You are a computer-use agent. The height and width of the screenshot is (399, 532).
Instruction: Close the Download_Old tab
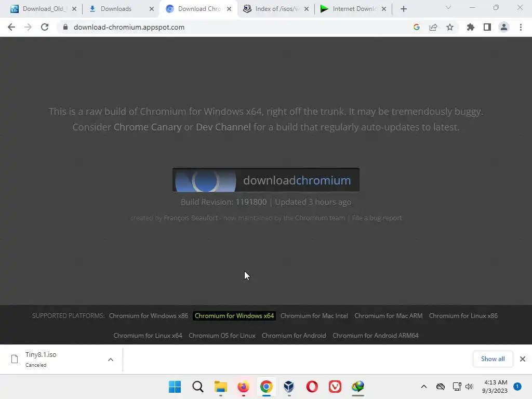pos(74,9)
